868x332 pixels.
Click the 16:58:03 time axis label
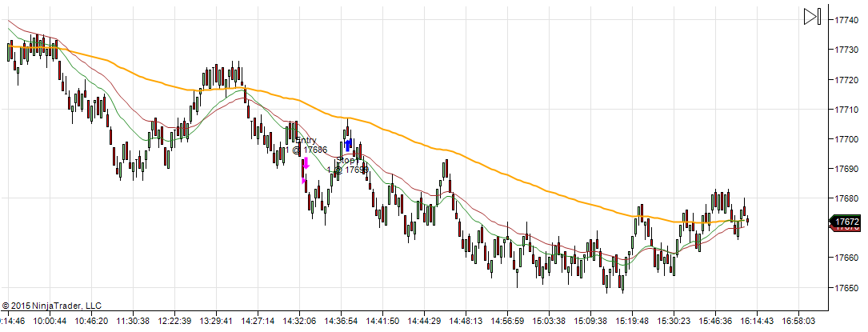click(x=798, y=321)
